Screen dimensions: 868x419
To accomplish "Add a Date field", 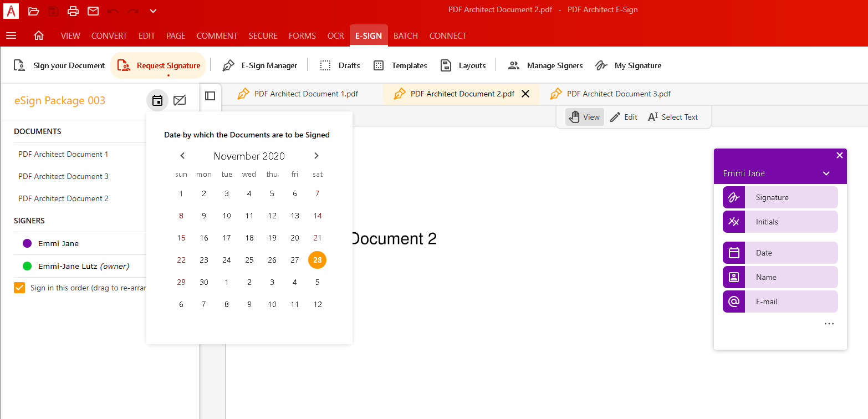I will (780, 253).
